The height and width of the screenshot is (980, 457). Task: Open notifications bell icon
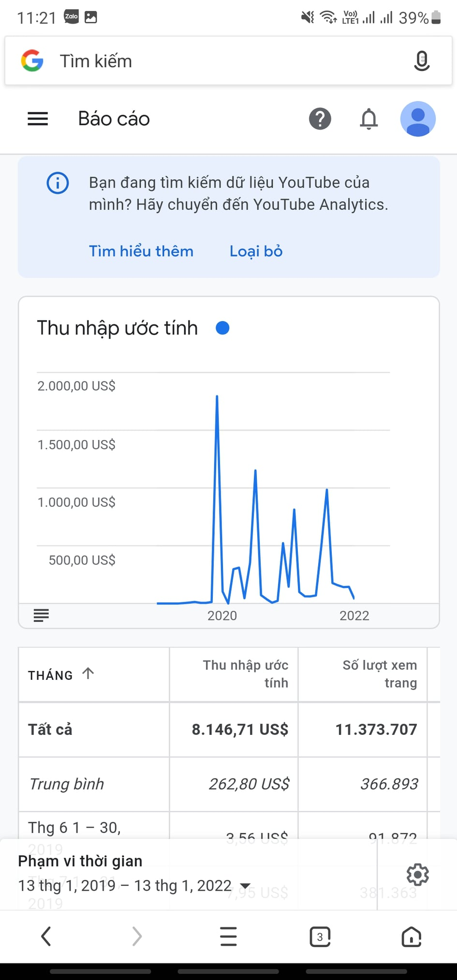369,119
